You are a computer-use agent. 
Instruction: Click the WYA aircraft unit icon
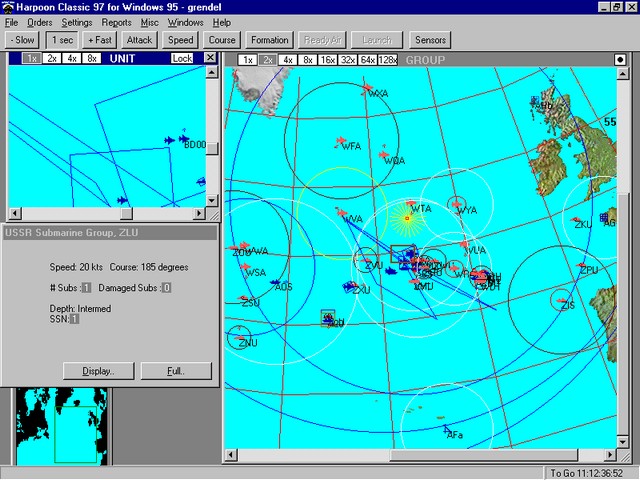point(458,204)
